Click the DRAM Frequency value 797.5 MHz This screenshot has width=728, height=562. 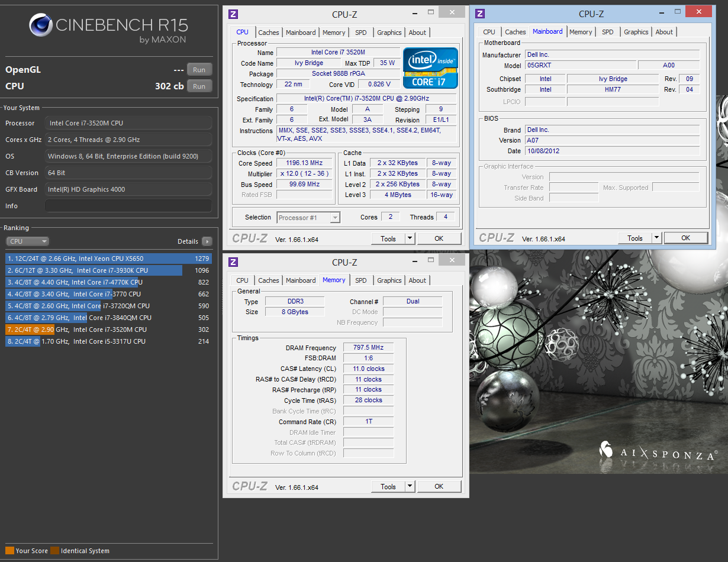(368, 347)
